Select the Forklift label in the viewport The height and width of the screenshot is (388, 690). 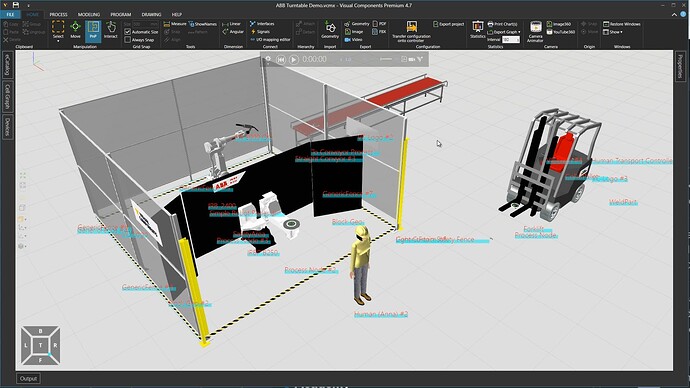coord(534,229)
